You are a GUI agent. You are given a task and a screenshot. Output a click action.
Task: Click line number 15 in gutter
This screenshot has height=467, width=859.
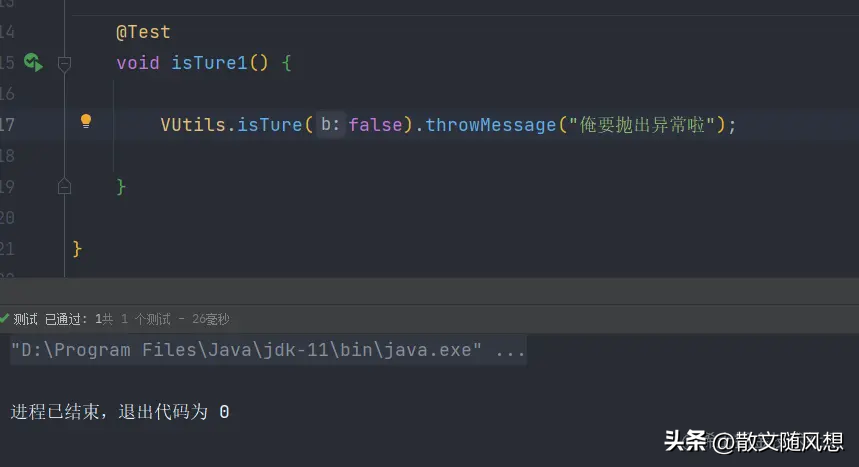(7, 62)
